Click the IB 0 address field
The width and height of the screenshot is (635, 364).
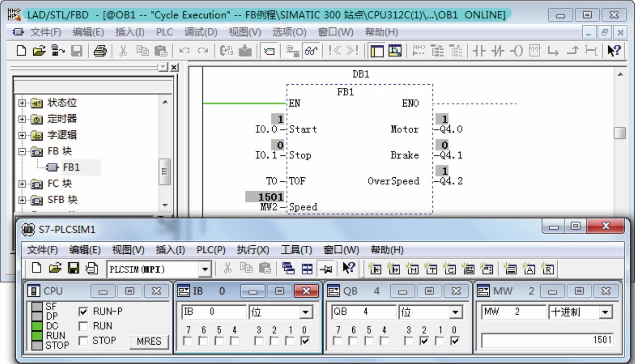(214, 312)
